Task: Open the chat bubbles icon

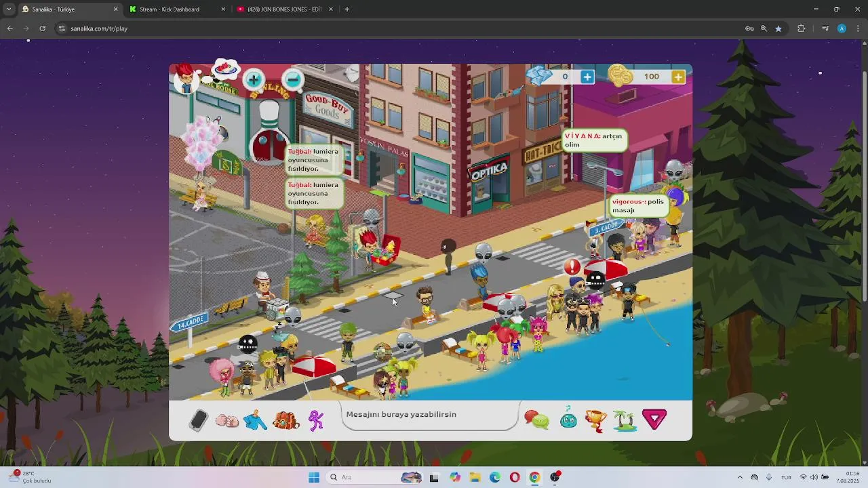Action: [537, 420]
